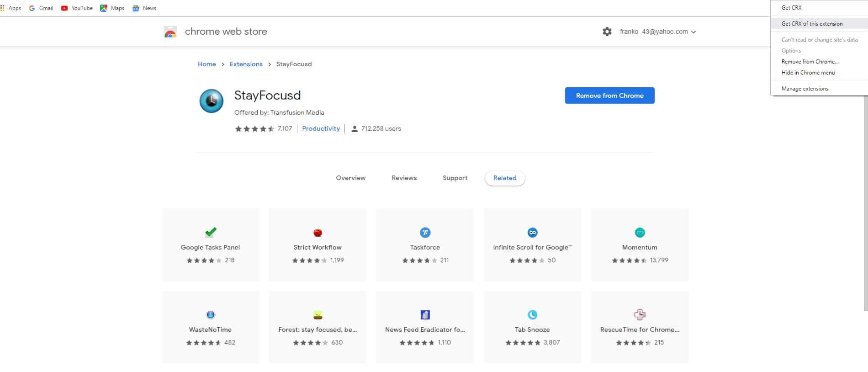This screenshot has height=372, width=868.
Task: Switch to the Support tab
Action: pos(455,178)
